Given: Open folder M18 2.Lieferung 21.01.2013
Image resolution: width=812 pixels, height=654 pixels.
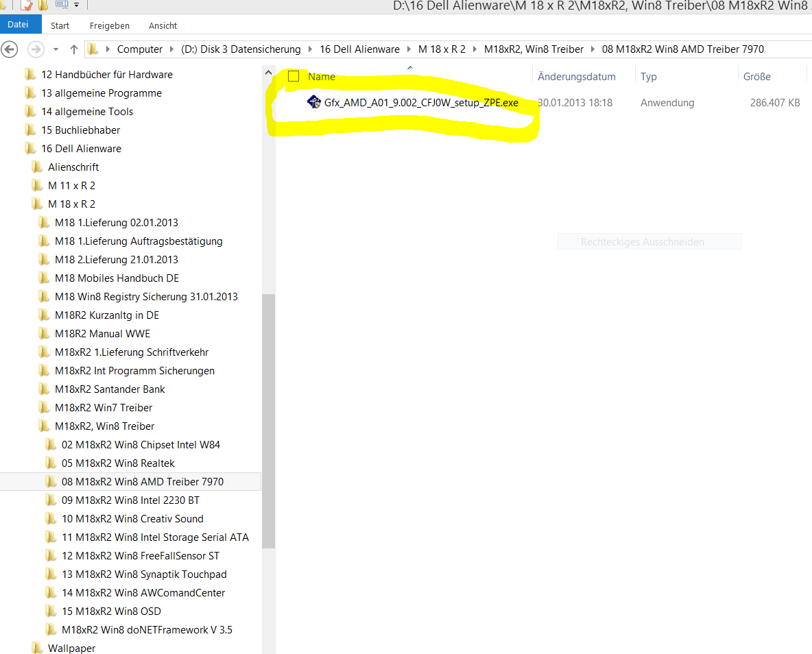Looking at the screenshot, I should [x=116, y=260].
